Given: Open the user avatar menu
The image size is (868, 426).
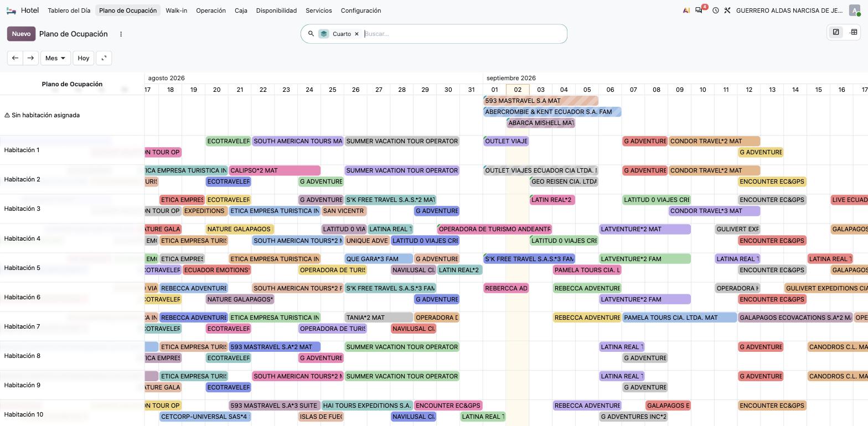Looking at the screenshot, I should (x=855, y=11).
